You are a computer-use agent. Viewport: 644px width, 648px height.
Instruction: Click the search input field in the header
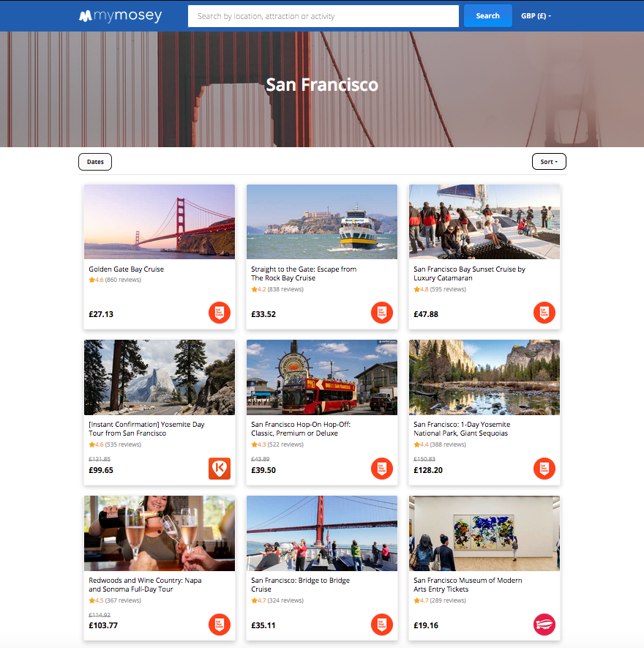pos(322,15)
